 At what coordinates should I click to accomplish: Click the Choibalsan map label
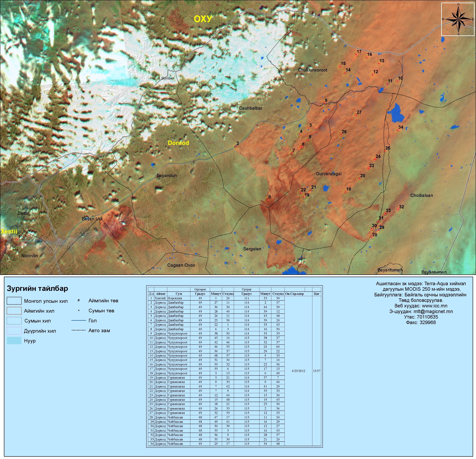(422, 195)
